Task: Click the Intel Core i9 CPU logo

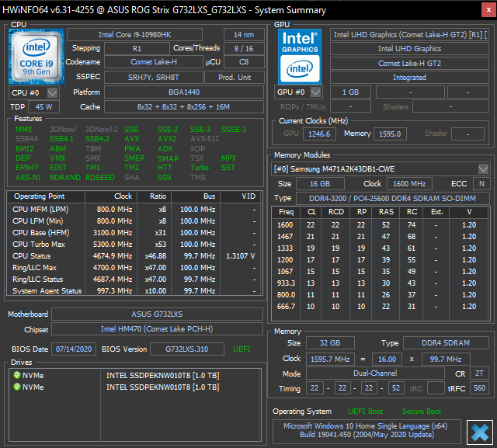Action: pyautogui.click(x=36, y=55)
